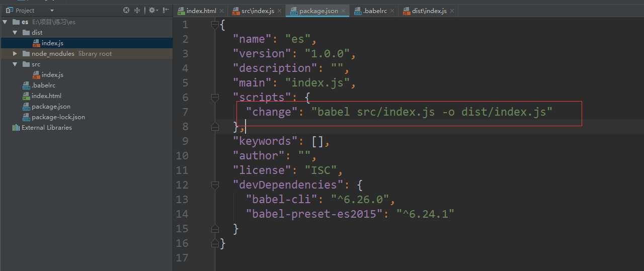Click the Scroll from Source target icon
644x271 pixels.
coord(126,10)
